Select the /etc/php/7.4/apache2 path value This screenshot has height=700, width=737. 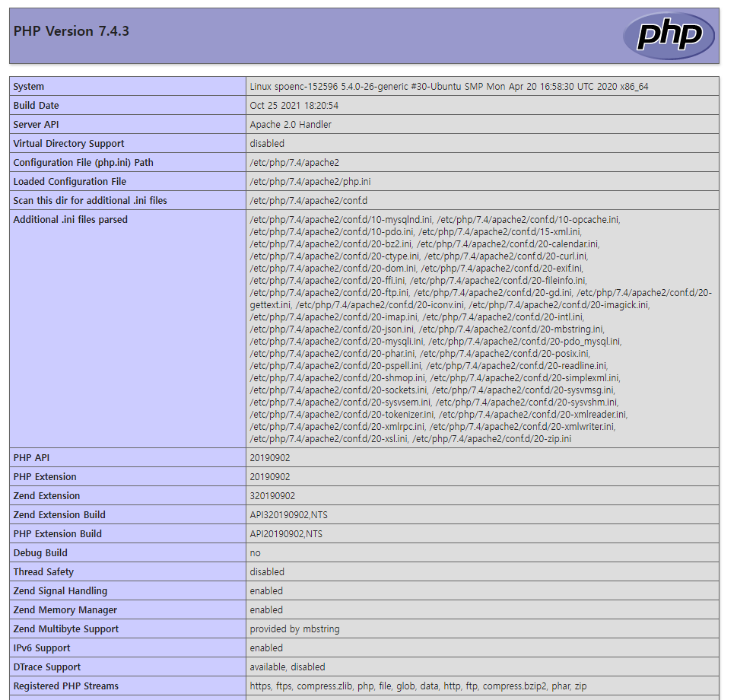click(x=294, y=163)
